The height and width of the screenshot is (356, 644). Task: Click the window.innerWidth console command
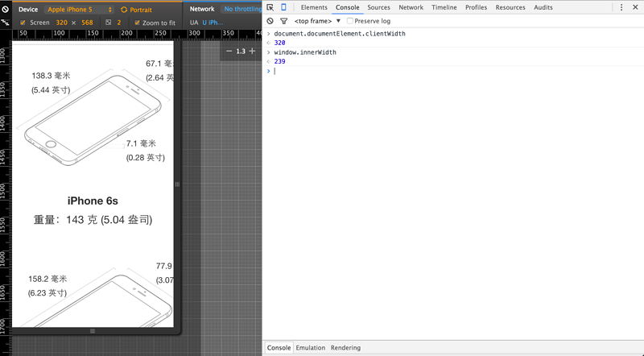pos(305,52)
